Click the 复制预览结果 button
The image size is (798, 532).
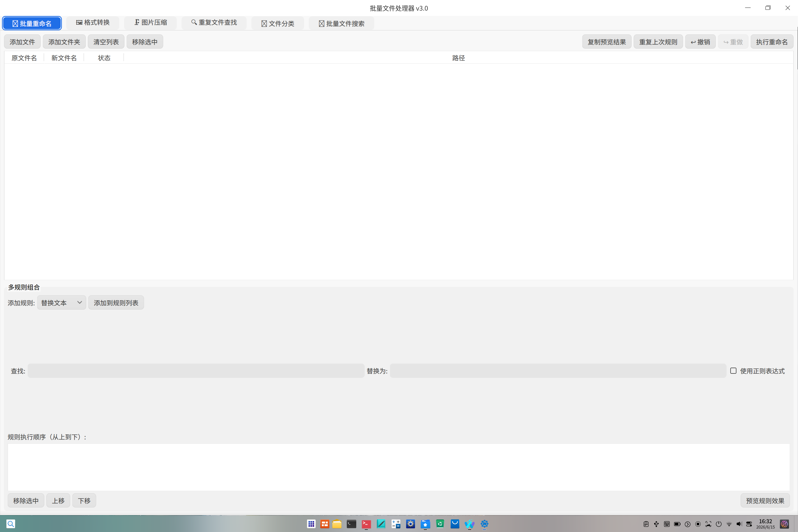click(607, 42)
